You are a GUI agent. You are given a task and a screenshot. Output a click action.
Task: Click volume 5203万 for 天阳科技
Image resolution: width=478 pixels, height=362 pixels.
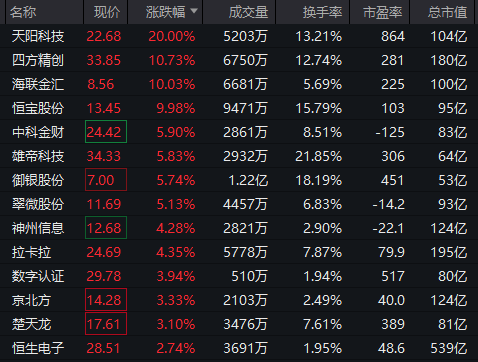245,36
